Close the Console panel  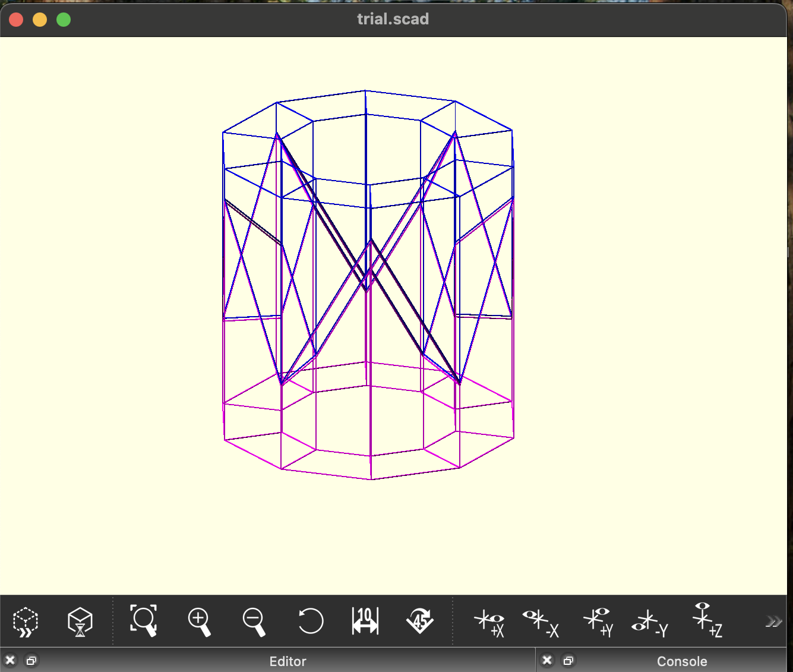click(x=548, y=661)
